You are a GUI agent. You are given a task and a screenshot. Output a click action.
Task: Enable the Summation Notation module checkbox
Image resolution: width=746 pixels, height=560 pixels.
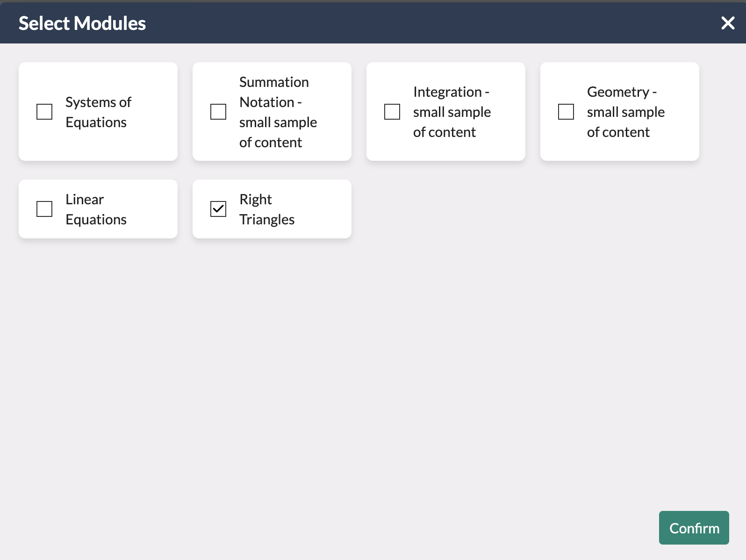[218, 112]
